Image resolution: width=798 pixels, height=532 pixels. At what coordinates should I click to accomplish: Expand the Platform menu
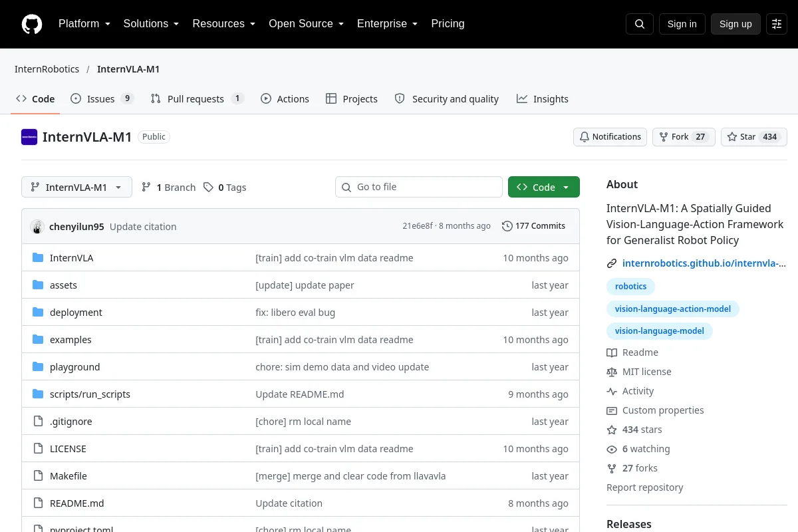[x=84, y=24]
